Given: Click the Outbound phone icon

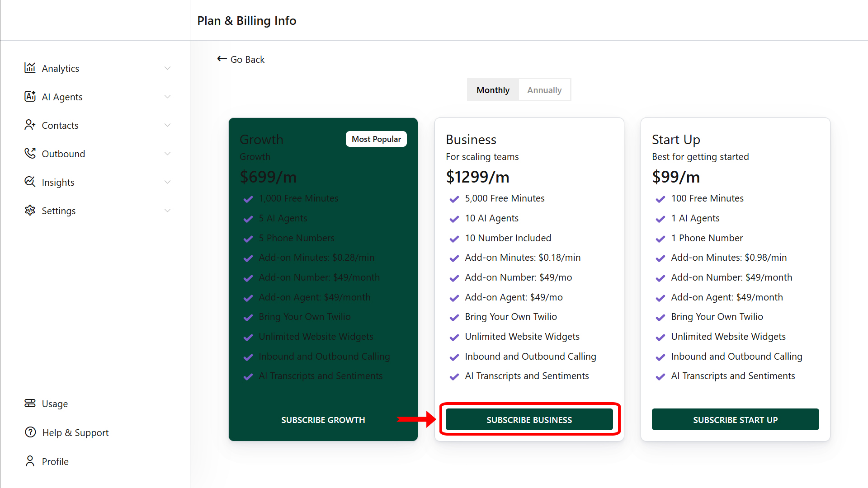Looking at the screenshot, I should [x=30, y=153].
